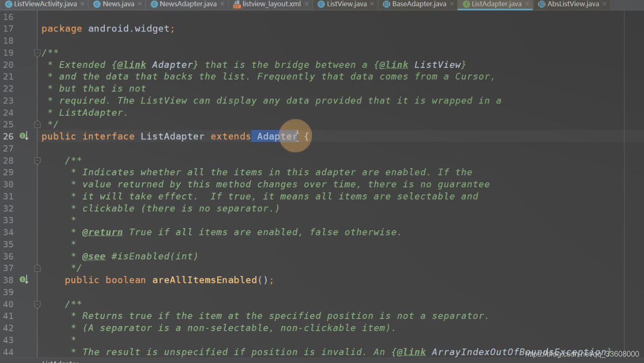Image resolution: width=644 pixels, height=363 pixels.
Task: Click the ListAdapter interface name
Action: [x=173, y=136]
